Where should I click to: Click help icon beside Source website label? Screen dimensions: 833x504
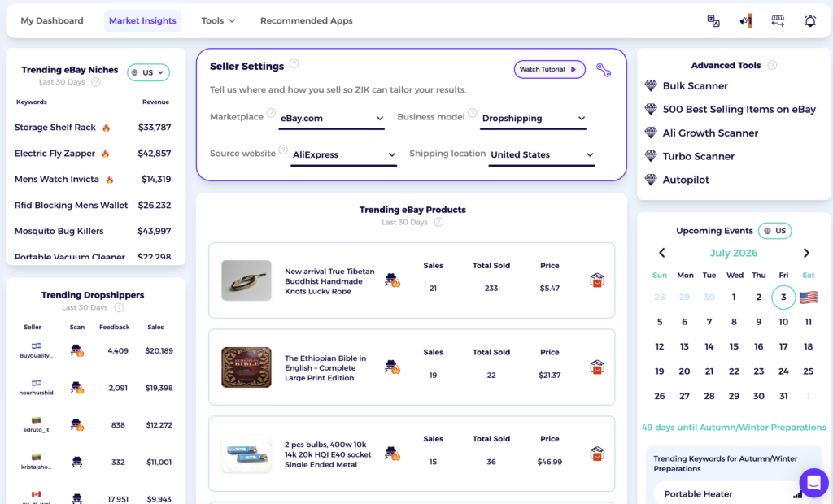click(283, 150)
